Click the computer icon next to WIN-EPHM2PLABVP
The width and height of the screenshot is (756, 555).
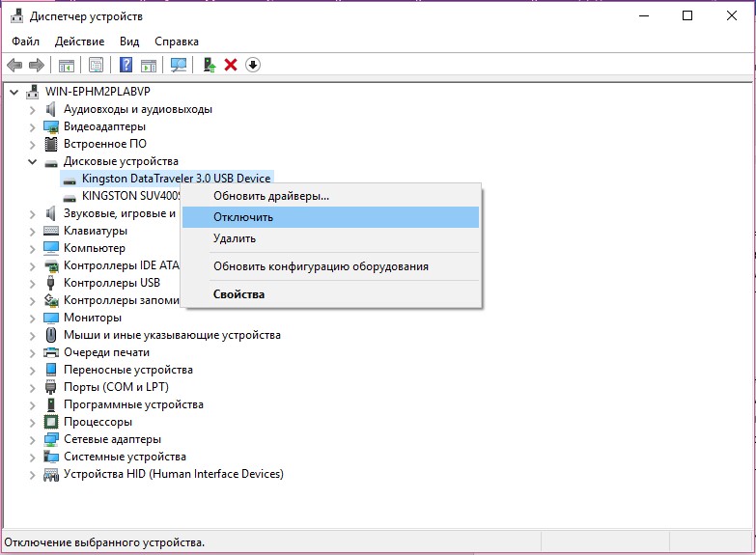point(32,91)
